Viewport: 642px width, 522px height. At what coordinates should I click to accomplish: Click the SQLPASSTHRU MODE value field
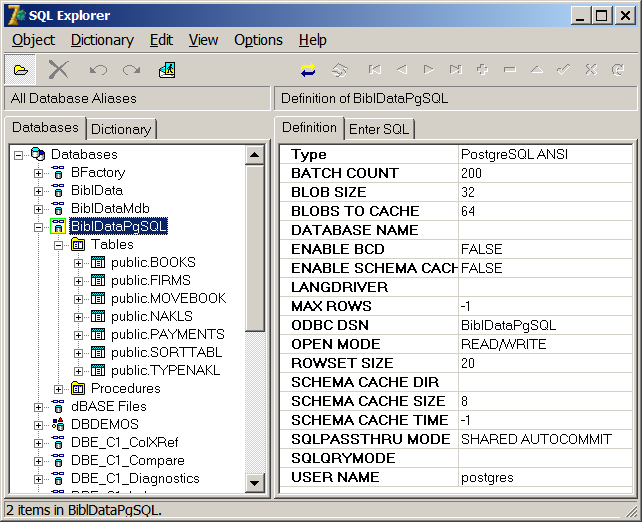(545, 439)
